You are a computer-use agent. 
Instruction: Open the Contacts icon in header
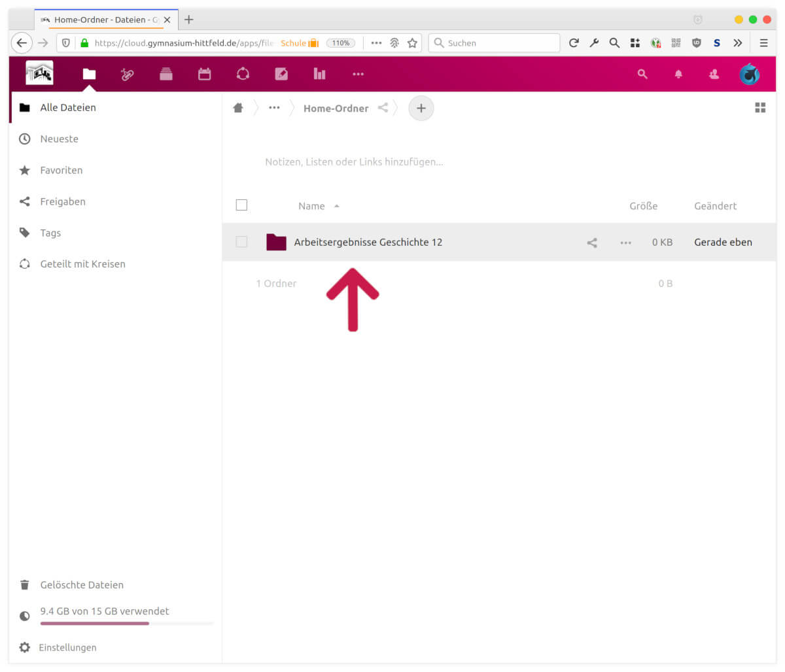[x=714, y=75]
